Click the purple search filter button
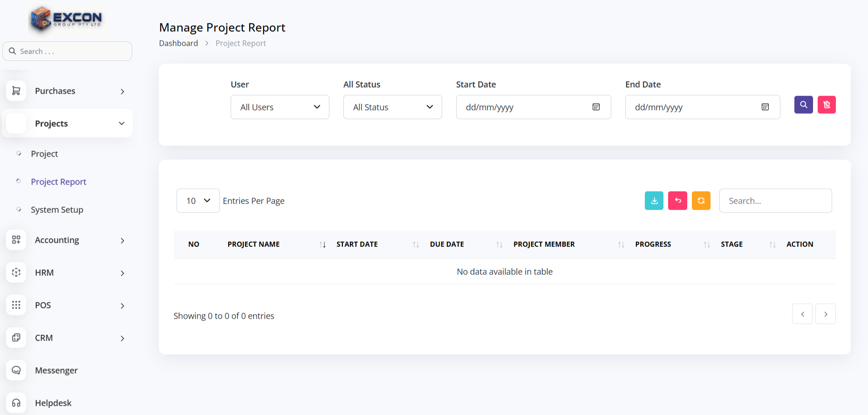 [x=803, y=105]
